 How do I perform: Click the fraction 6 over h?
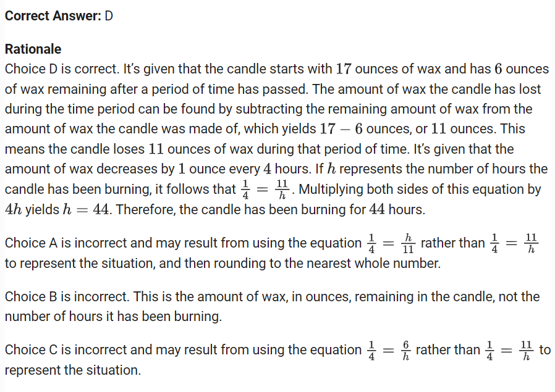405,350
